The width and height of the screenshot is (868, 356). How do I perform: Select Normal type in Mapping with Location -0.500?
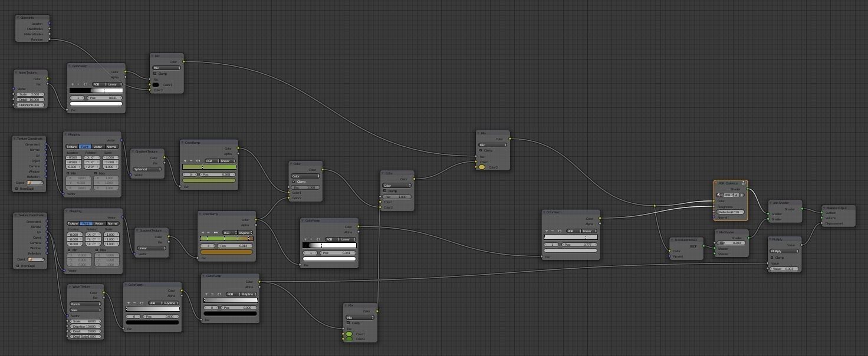coord(112,147)
